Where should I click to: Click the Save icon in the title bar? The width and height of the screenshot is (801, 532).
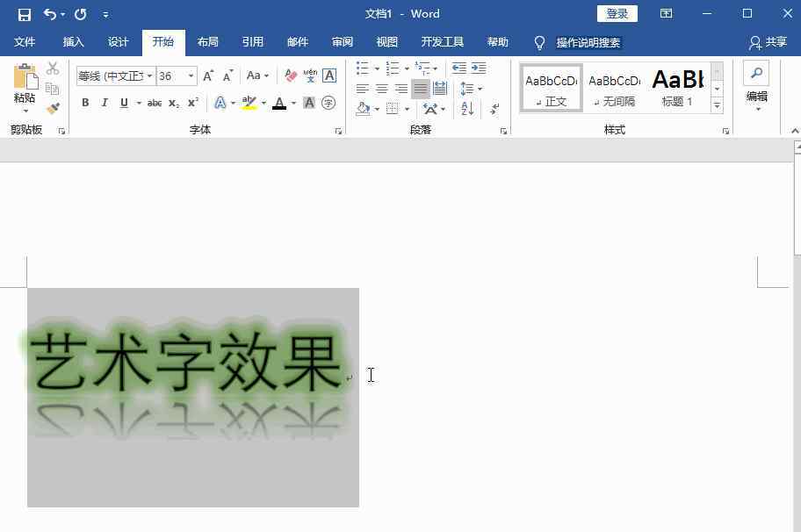coord(24,14)
